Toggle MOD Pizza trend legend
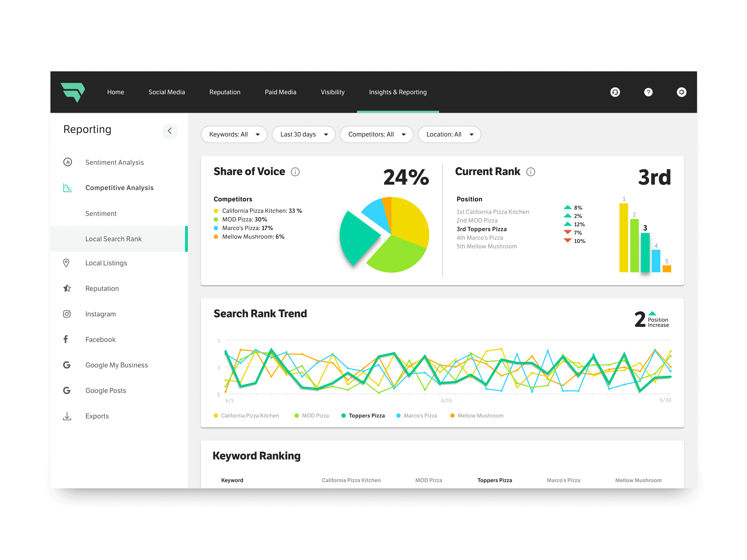This screenshot has width=747, height=560. pos(312,416)
